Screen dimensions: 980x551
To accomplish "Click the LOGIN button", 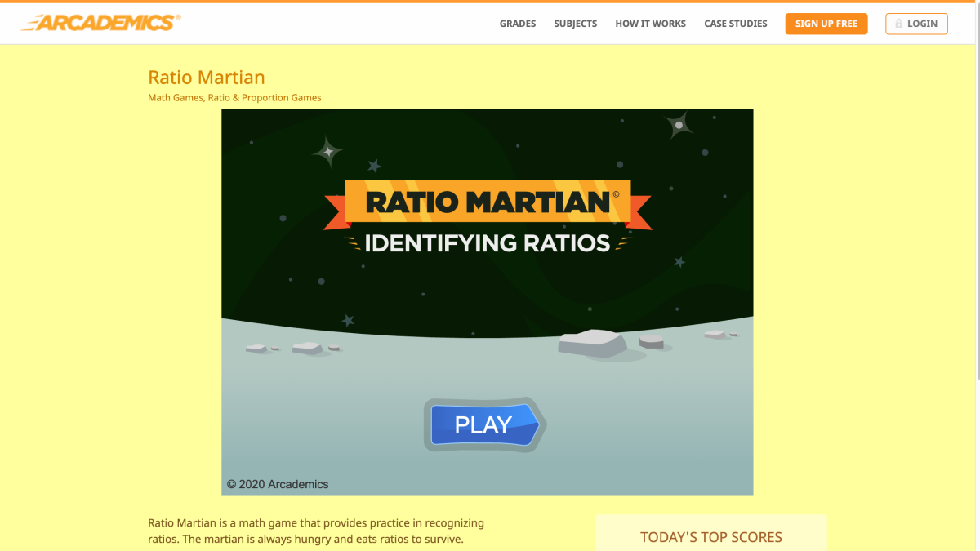I will tap(916, 24).
